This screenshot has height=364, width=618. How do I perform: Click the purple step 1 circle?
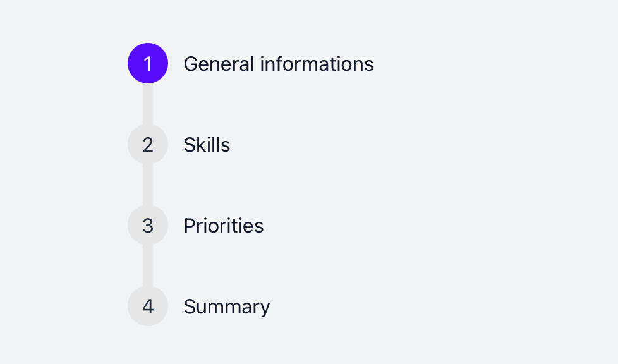tap(148, 63)
